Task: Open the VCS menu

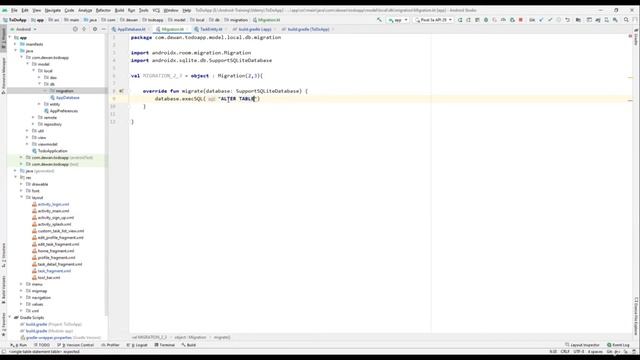Action: (156, 10)
